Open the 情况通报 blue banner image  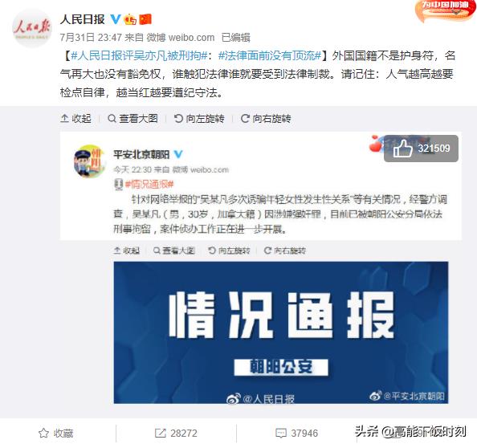[x=281, y=332]
